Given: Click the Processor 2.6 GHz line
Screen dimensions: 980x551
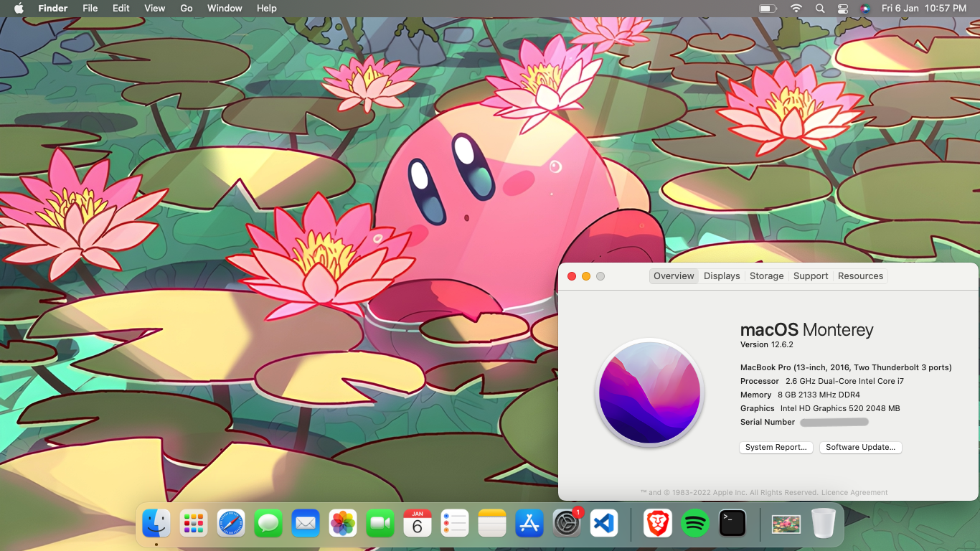Looking at the screenshot, I should point(822,381).
